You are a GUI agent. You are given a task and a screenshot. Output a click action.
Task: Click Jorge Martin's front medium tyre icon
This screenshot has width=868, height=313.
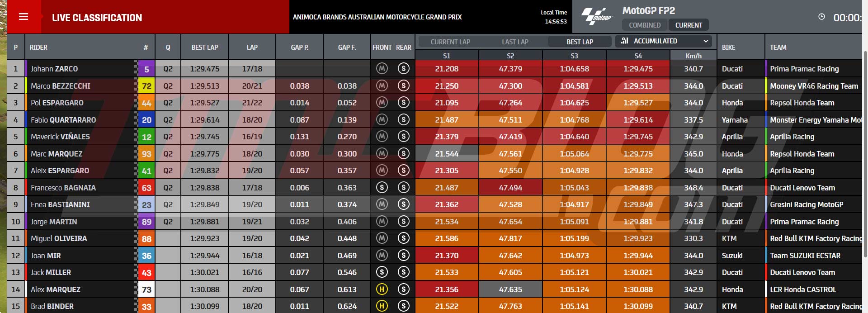pyautogui.click(x=382, y=222)
